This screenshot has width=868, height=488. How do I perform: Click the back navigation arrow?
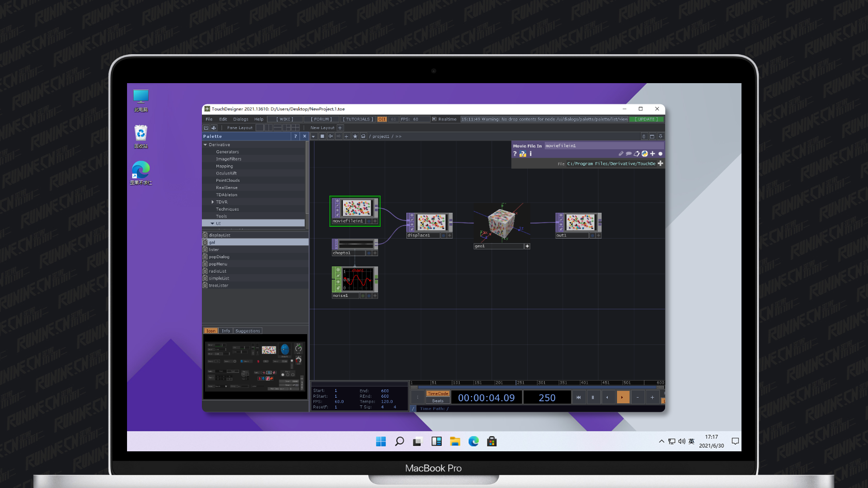(x=330, y=136)
